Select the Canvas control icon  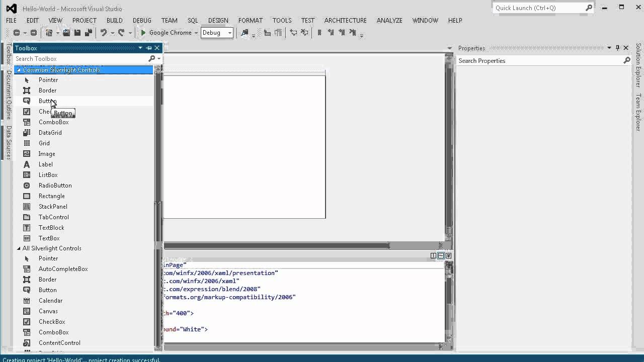(27, 311)
